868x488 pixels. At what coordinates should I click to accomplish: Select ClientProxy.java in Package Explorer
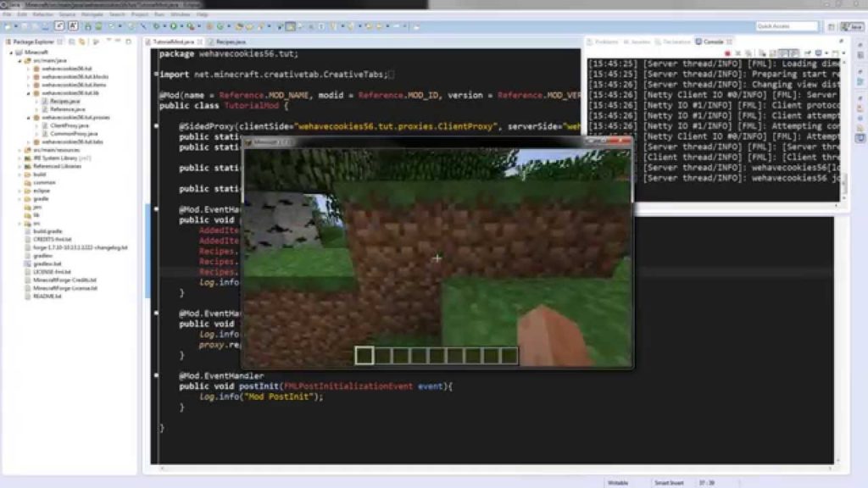tap(70, 125)
